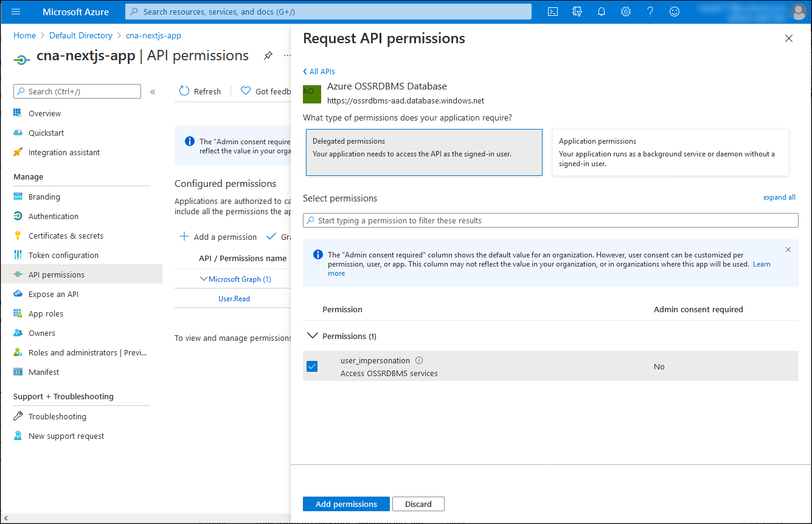The width and height of the screenshot is (812, 524).
Task: Click the Permission column header
Action: coord(342,309)
